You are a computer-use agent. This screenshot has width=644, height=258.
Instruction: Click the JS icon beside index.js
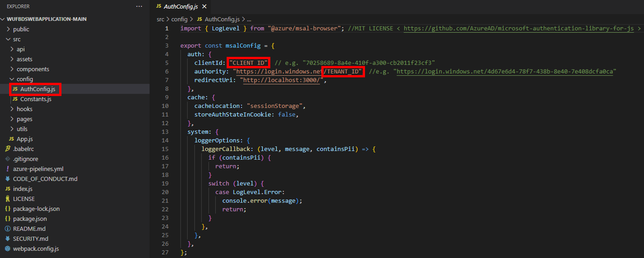point(8,189)
